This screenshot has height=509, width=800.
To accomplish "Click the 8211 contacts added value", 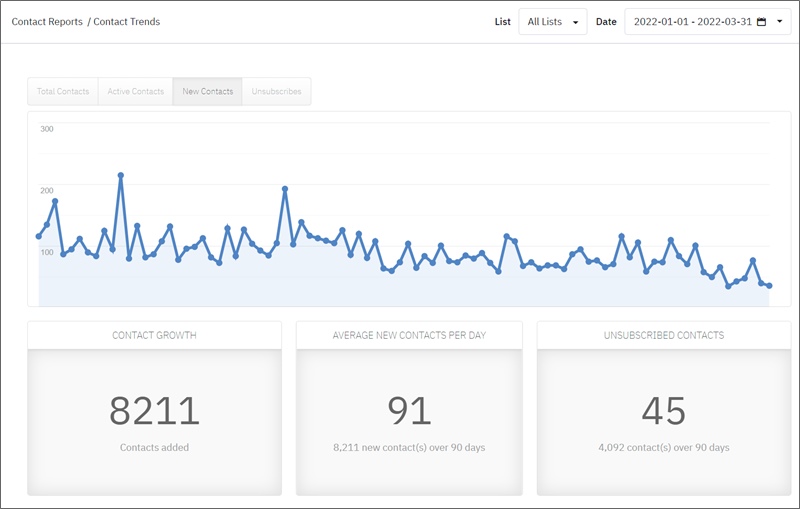I will [x=154, y=410].
